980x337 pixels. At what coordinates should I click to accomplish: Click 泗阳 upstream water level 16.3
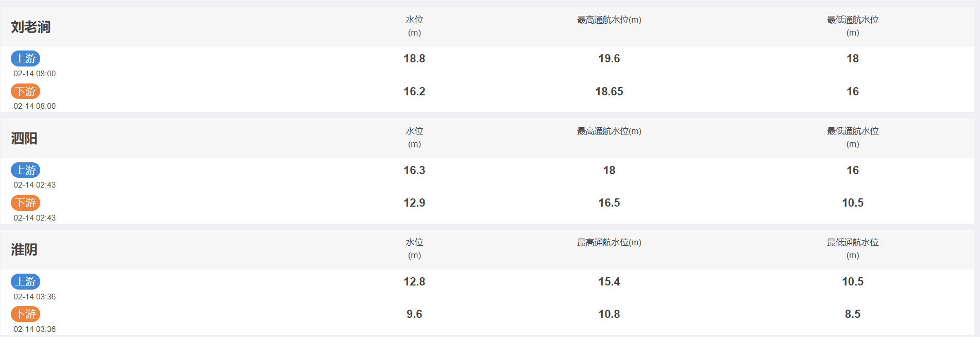(x=414, y=171)
